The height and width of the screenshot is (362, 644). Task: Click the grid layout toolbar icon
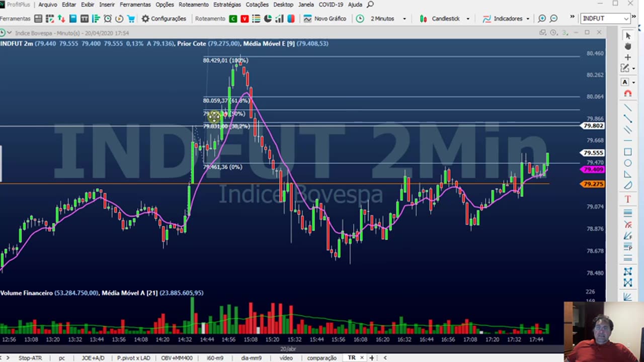(x=50, y=19)
